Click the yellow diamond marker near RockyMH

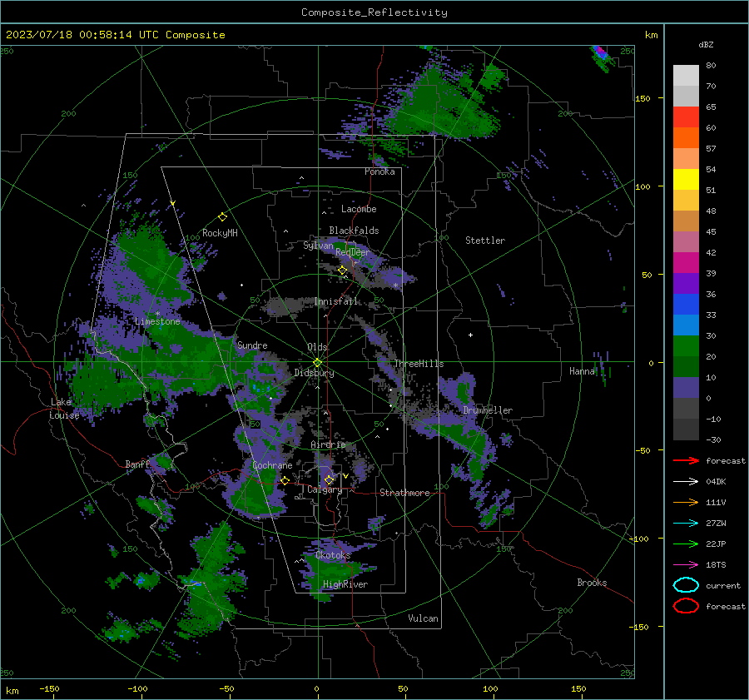(222, 217)
